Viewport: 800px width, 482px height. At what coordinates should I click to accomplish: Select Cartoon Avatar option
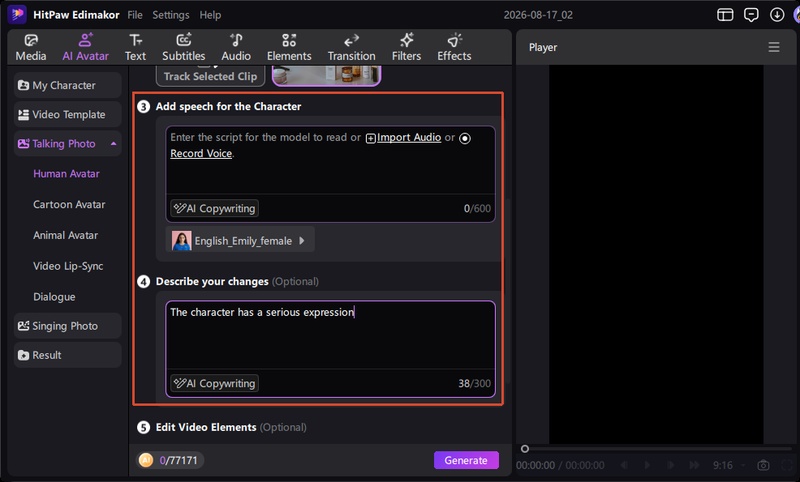tap(69, 204)
